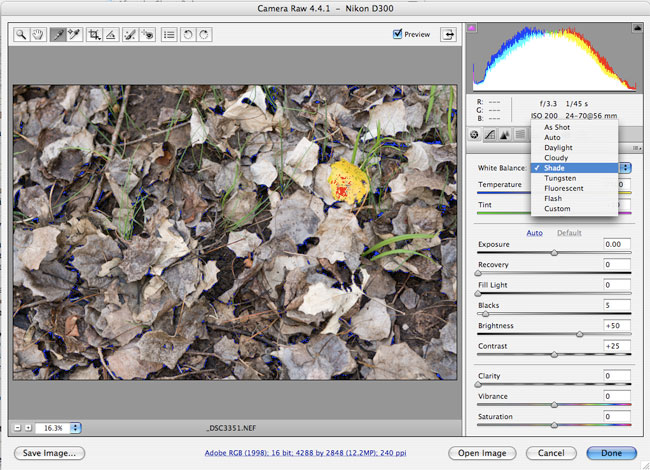Image resolution: width=650 pixels, height=470 pixels.
Task: Click the Clarity value field
Action: coord(617,376)
